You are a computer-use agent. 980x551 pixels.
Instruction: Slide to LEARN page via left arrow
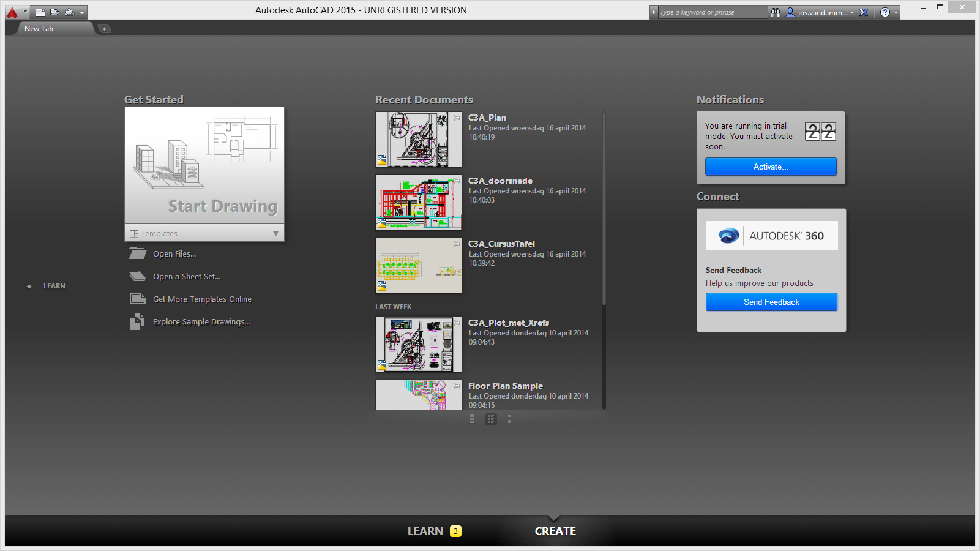click(x=28, y=286)
